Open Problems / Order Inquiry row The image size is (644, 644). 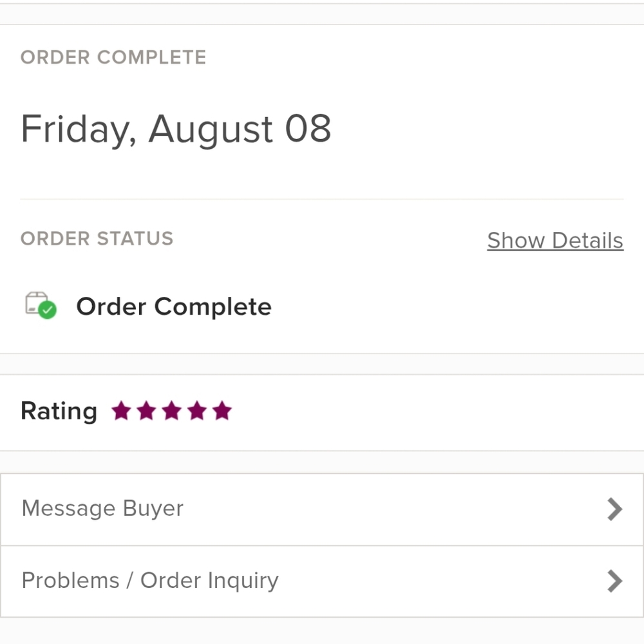tap(322, 581)
